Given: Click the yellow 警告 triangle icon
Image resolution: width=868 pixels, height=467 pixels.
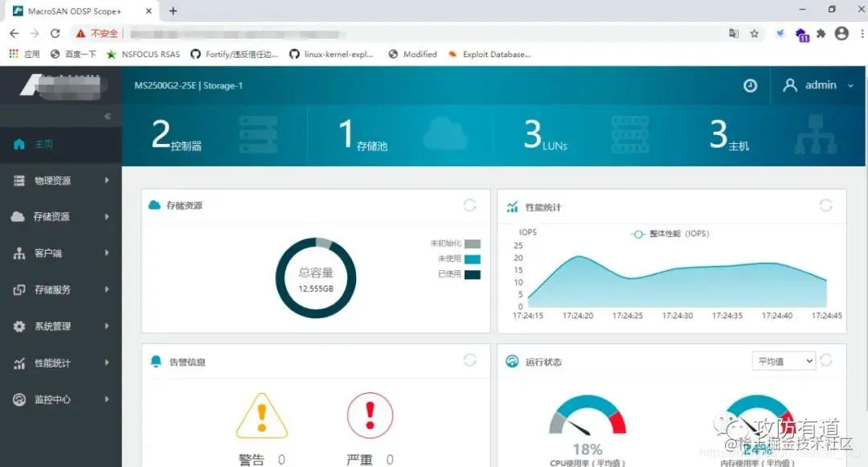Looking at the screenshot, I should [262, 416].
